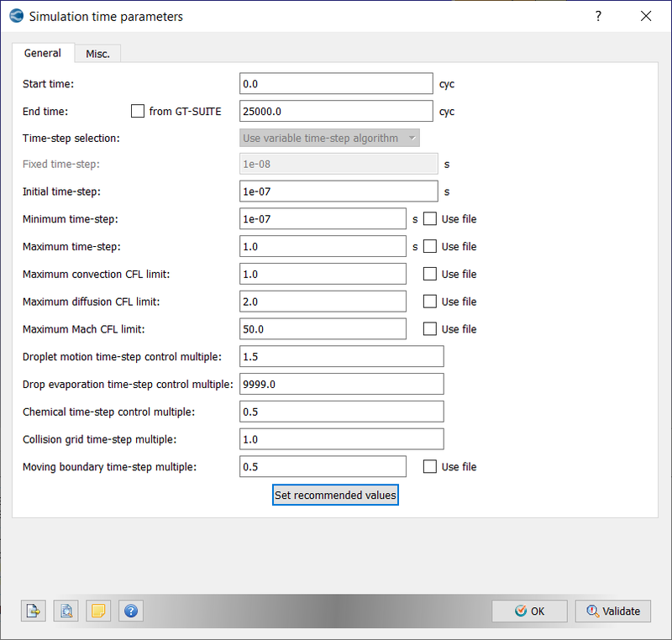Select the General tab
Image resolution: width=672 pixels, height=640 pixels.
click(x=43, y=53)
